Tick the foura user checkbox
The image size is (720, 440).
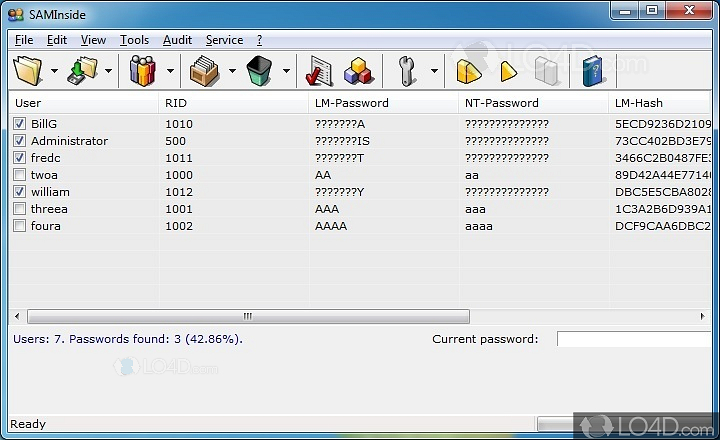tap(20, 226)
